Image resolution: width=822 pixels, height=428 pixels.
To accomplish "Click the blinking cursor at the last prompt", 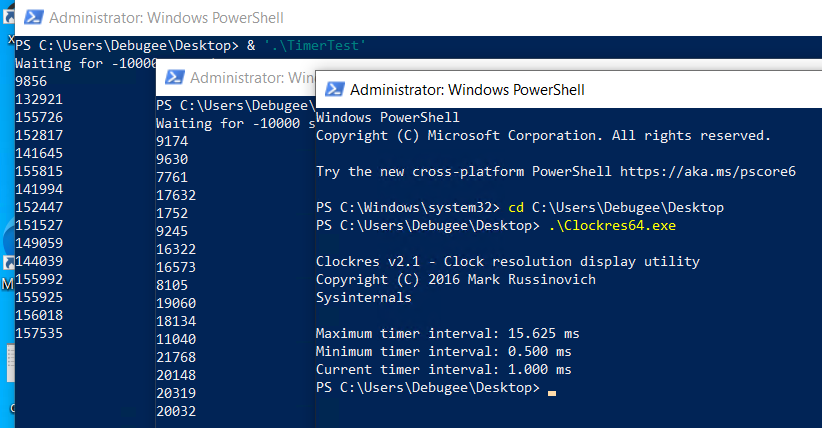I will (551, 392).
